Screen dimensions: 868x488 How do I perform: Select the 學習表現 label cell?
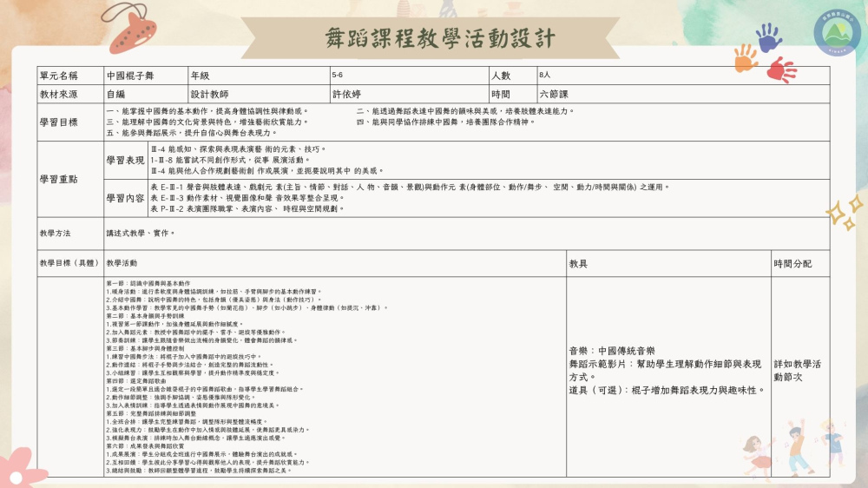126,160
